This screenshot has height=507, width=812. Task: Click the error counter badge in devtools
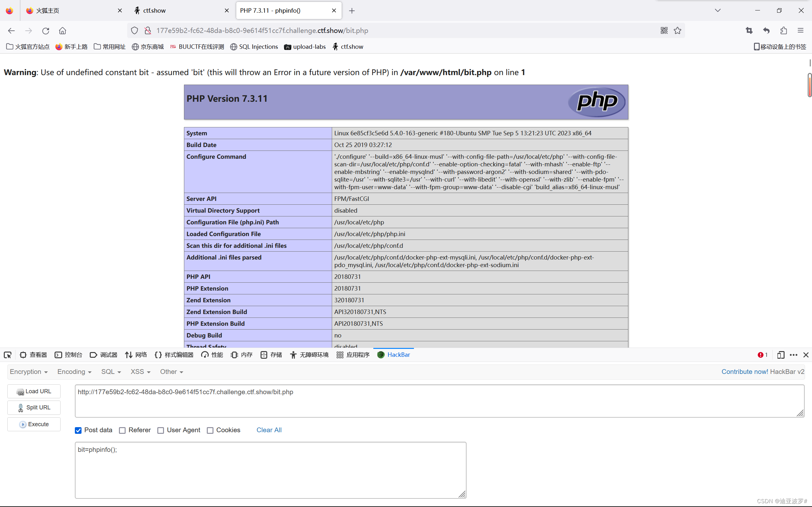tap(762, 355)
